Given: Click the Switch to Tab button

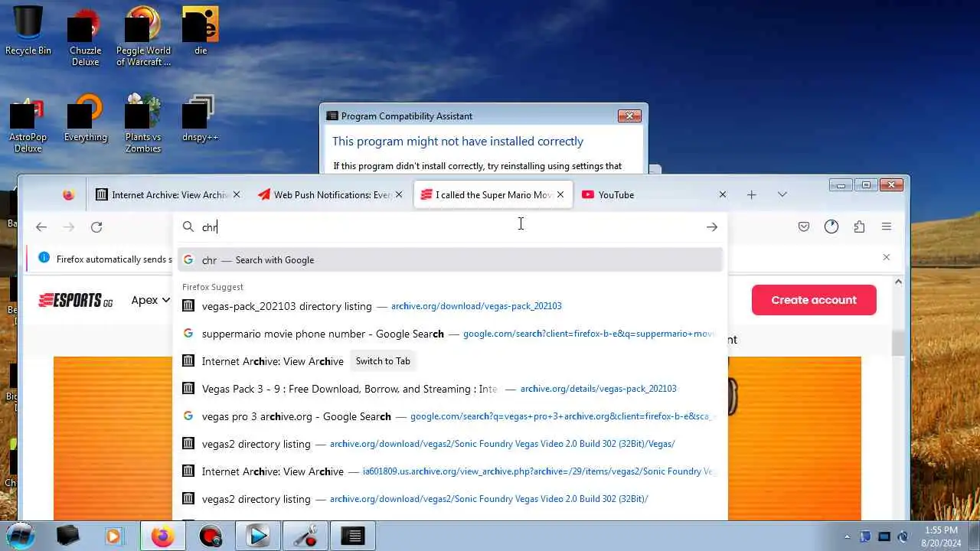Looking at the screenshot, I should (x=383, y=361).
